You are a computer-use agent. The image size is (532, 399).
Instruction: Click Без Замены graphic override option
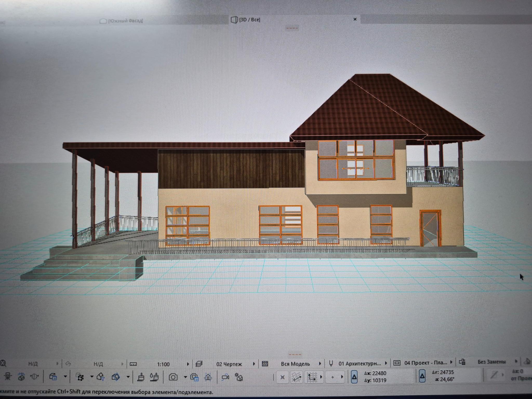point(491,362)
